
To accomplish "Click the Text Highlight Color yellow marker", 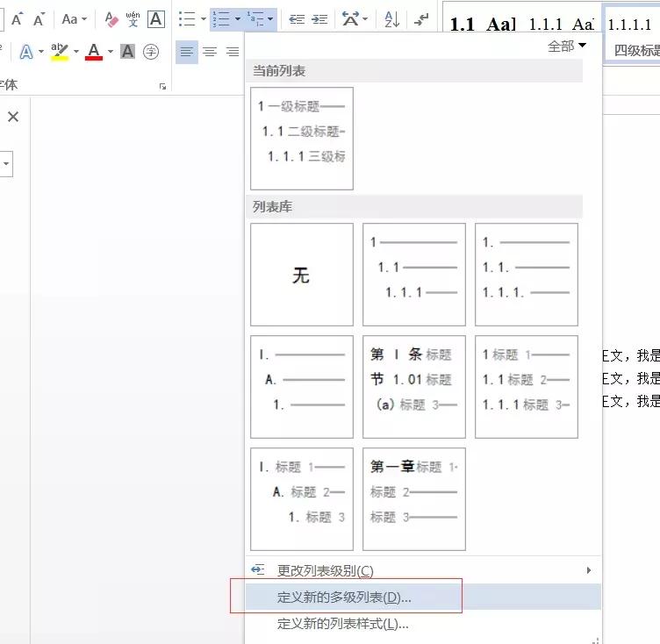I will pos(60,52).
